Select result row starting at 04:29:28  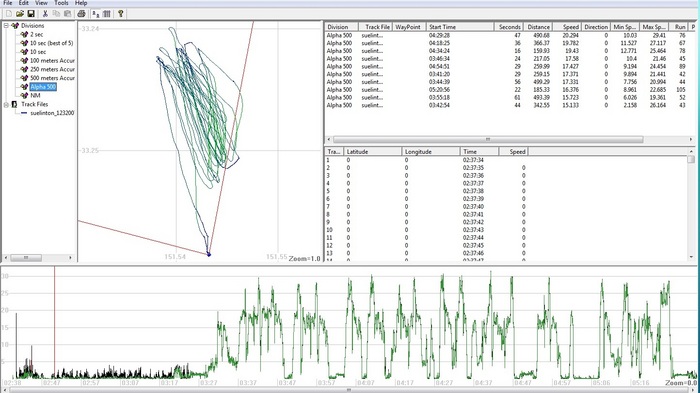[510, 35]
